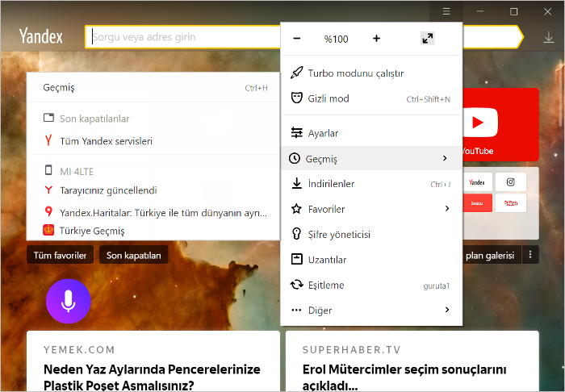Expand the Diğer submenu arrow
Viewport: 565px width, 392px height.
coord(447,310)
